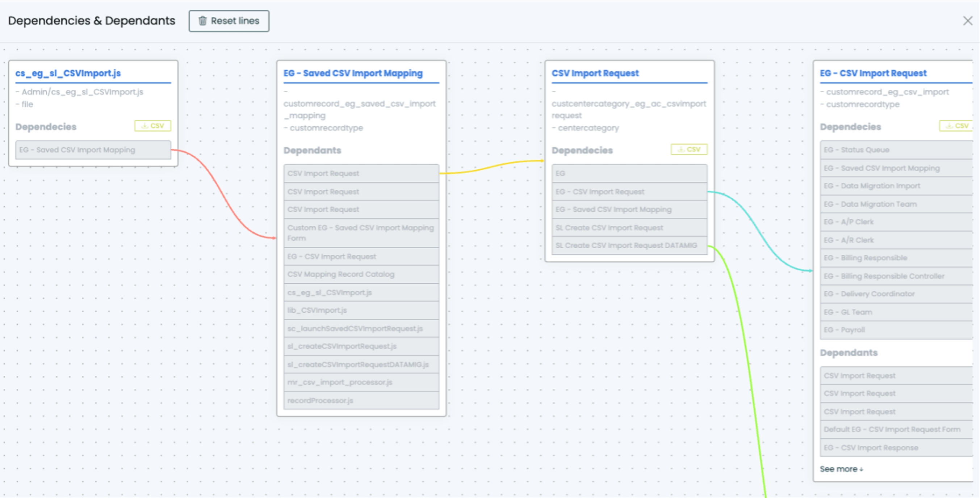Open the cs_eg_sl_CSVImport.js card title link
The width and height of the screenshot is (980, 498).
pyautogui.click(x=68, y=73)
